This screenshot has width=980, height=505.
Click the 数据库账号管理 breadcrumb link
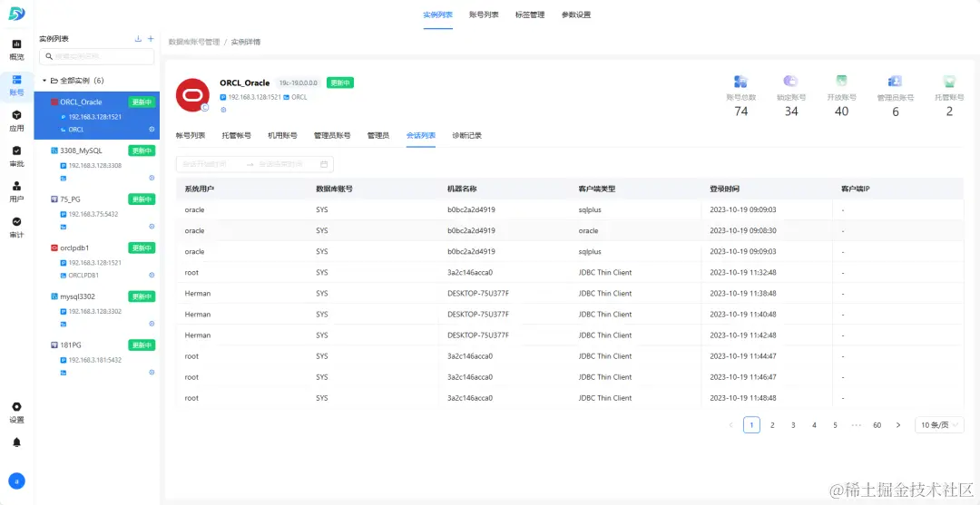[x=194, y=42]
